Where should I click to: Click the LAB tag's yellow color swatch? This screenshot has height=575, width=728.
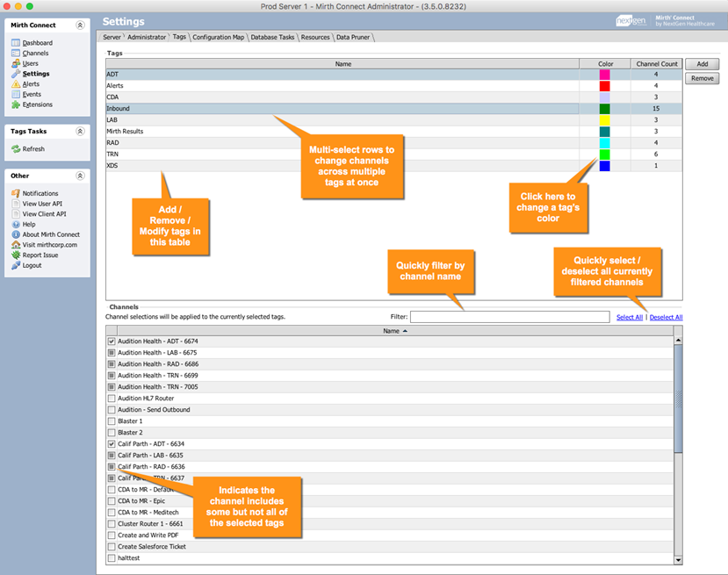coord(604,119)
